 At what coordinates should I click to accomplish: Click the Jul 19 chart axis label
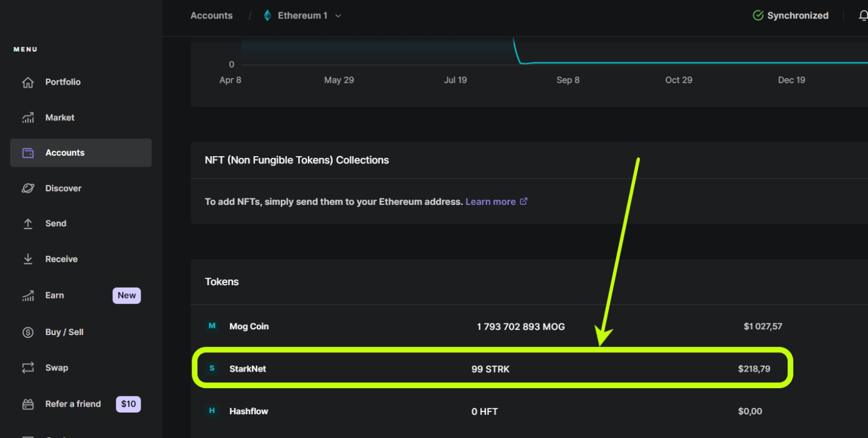pyautogui.click(x=455, y=80)
